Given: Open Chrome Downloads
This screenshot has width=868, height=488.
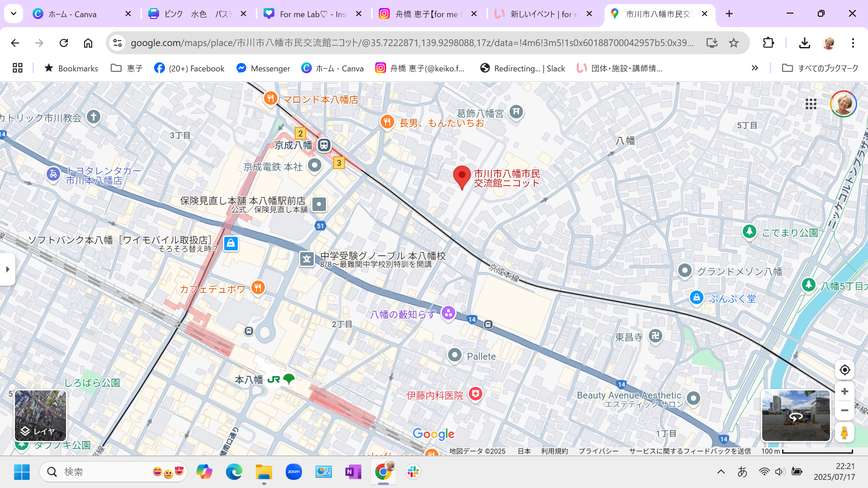Looking at the screenshot, I should 805,42.
